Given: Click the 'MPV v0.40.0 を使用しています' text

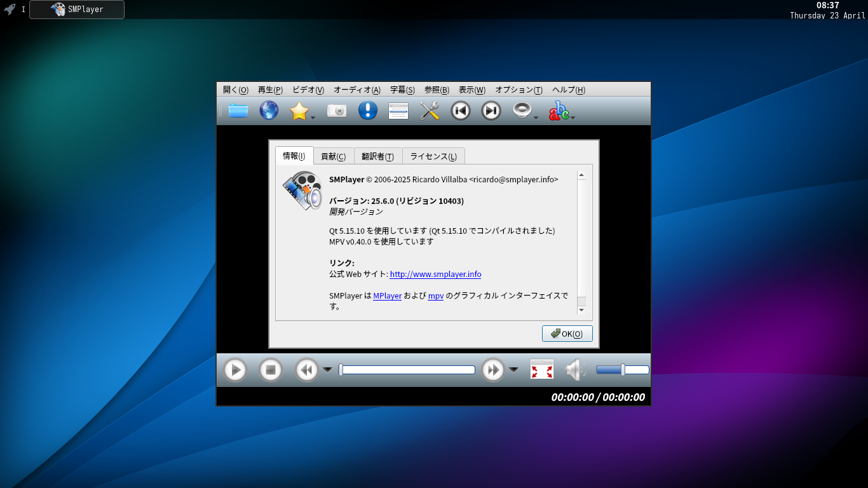Looking at the screenshot, I should tap(381, 241).
